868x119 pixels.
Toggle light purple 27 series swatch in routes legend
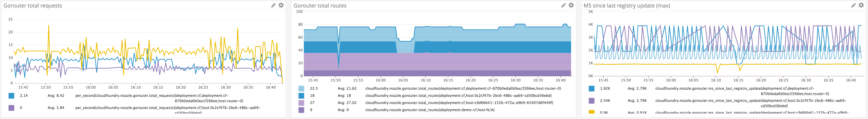301,103
